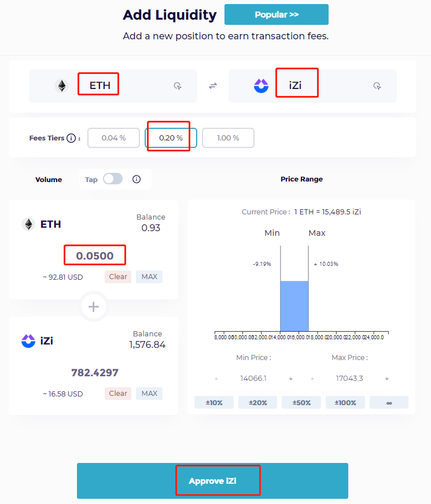This screenshot has width=431, height=504.
Task: Open the iZi token dropdown
Action: (296, 86)
